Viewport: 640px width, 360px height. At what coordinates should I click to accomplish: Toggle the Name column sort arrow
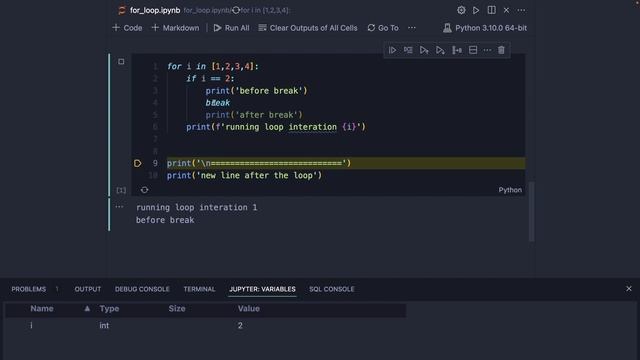(x=87, y=309)
